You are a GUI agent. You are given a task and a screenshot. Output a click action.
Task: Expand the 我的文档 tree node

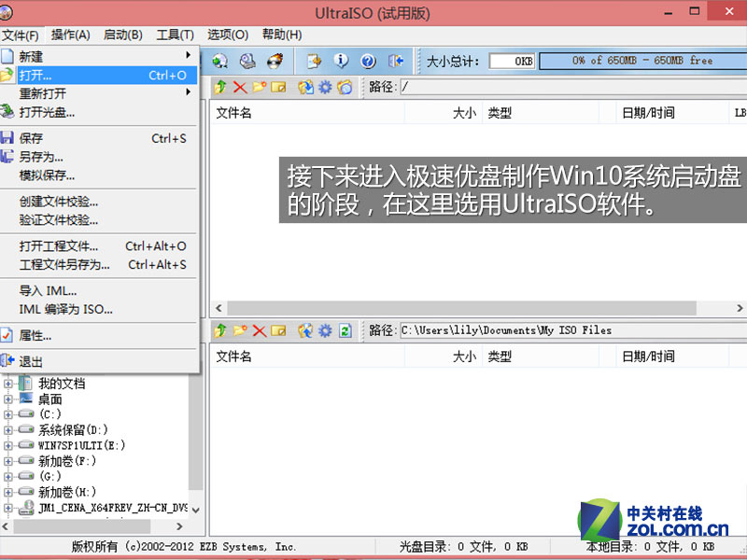pyautogui.click(x=8, y=384)
